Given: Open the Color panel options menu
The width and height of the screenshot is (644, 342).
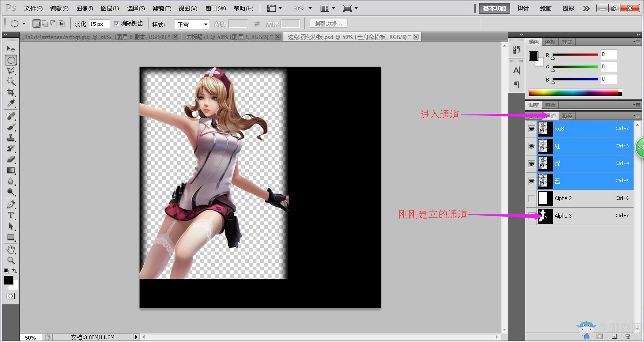Looking at the screenshot, I should tap(637, 42).
